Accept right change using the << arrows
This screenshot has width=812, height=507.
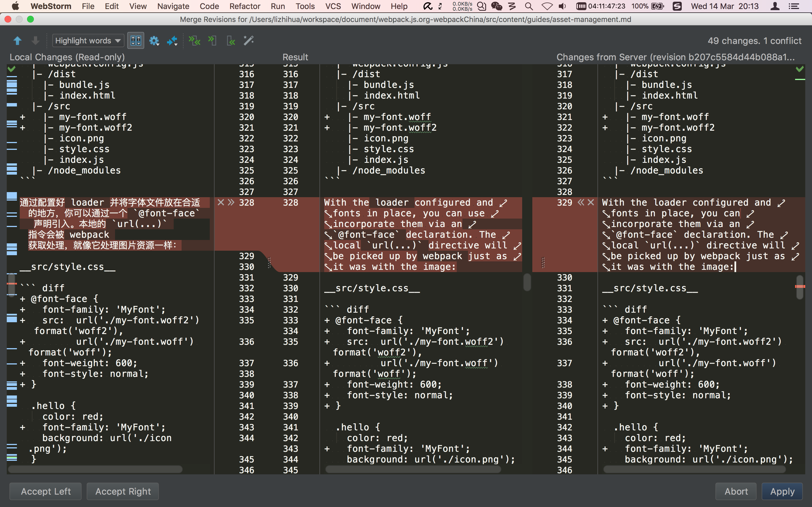(581, 203)
